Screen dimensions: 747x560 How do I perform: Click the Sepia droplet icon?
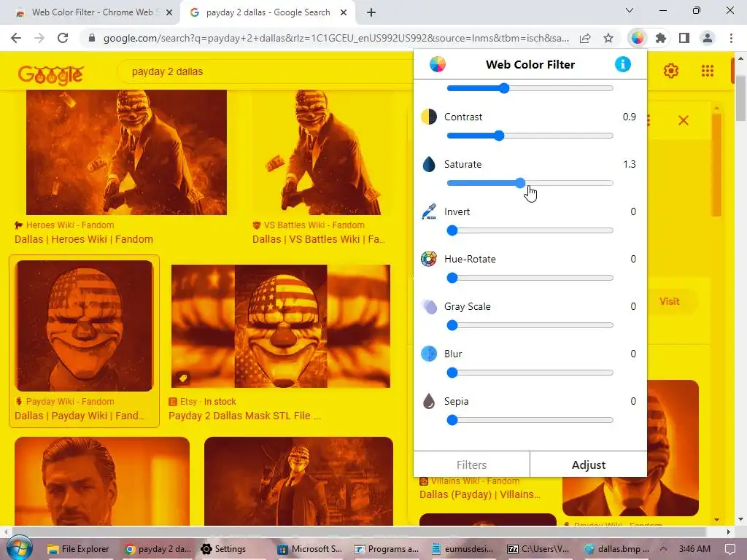point(429,402)
